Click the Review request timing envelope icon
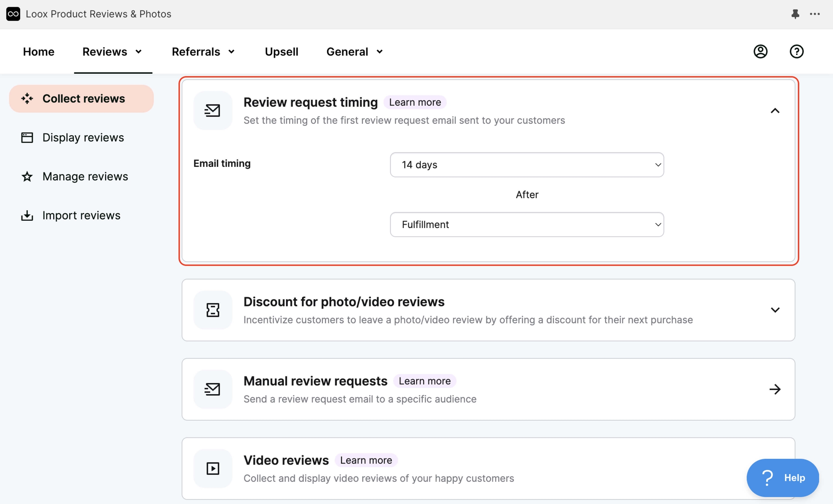This screenshot has height=504, width=833. point(213,110)
